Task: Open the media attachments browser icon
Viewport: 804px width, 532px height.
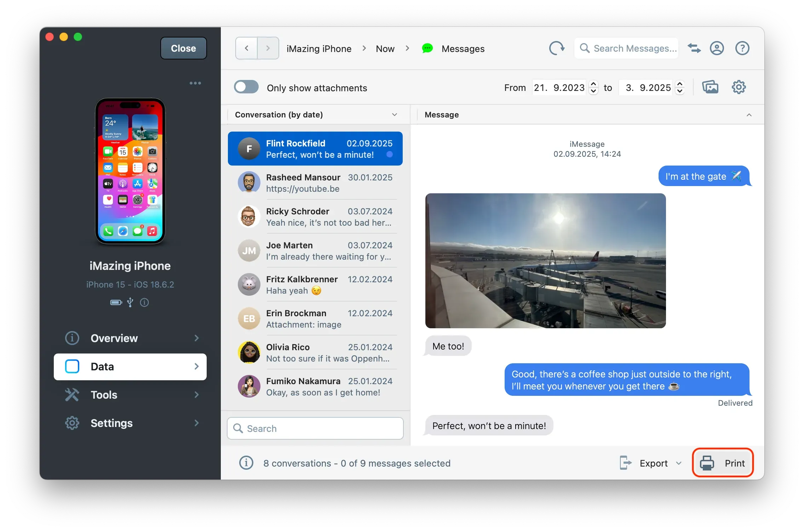Action: 711,87
